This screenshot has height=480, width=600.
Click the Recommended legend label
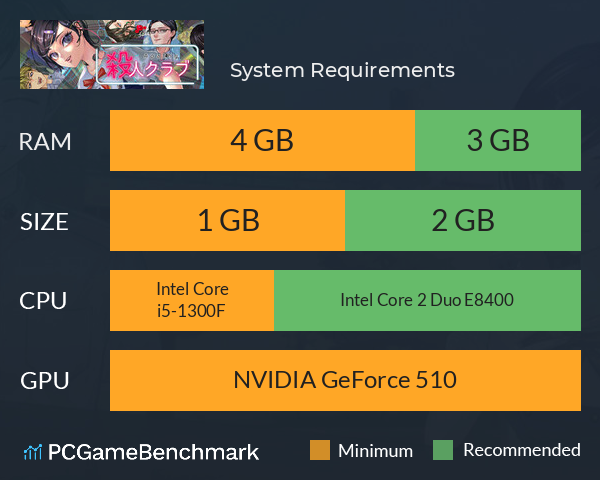tap(522, 450)
